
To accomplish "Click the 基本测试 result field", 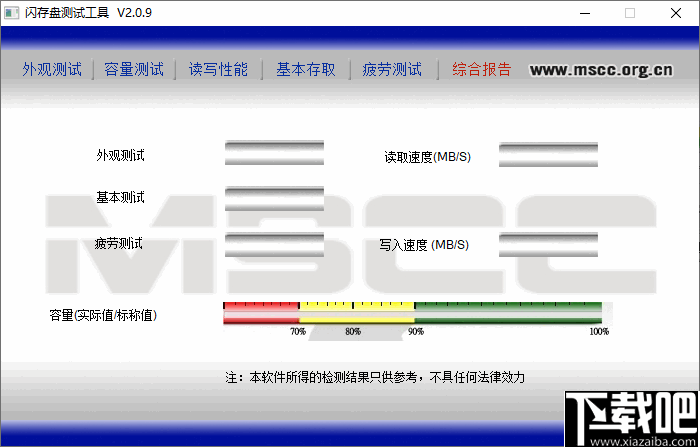I will coord(274,199).
